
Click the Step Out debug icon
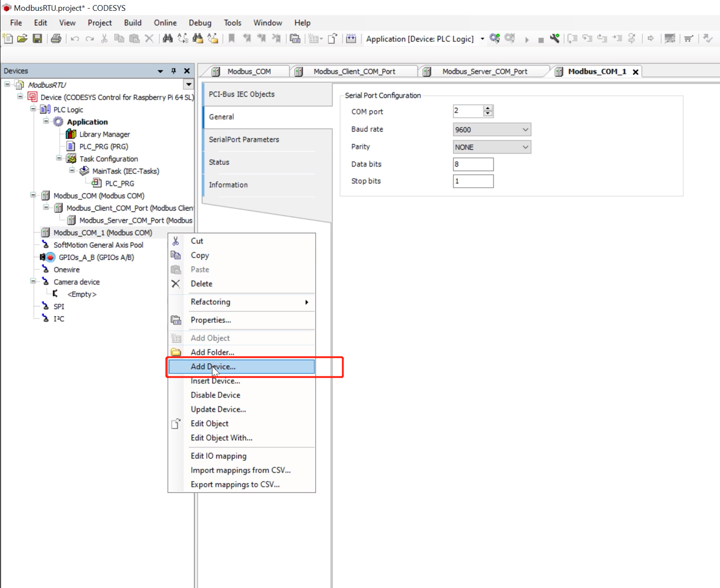point(602,39)
